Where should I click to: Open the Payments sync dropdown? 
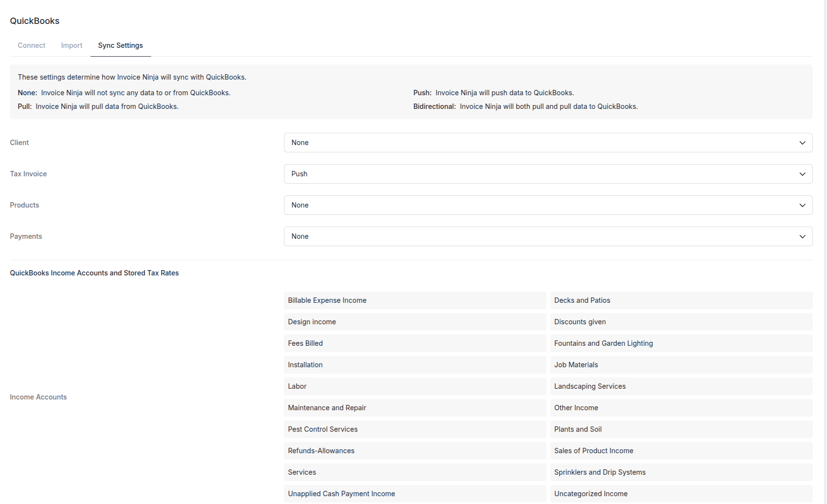coord(548,236)
